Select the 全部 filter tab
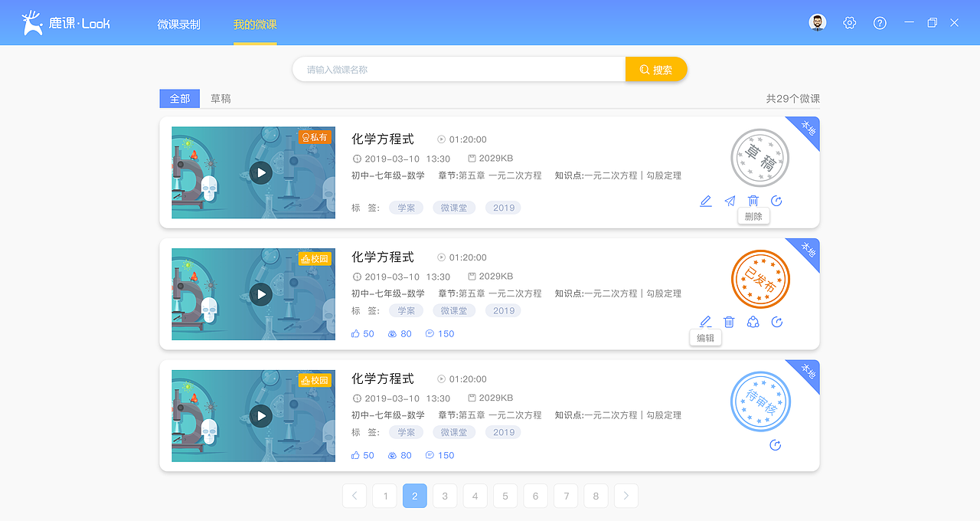 tap(179, 98)
